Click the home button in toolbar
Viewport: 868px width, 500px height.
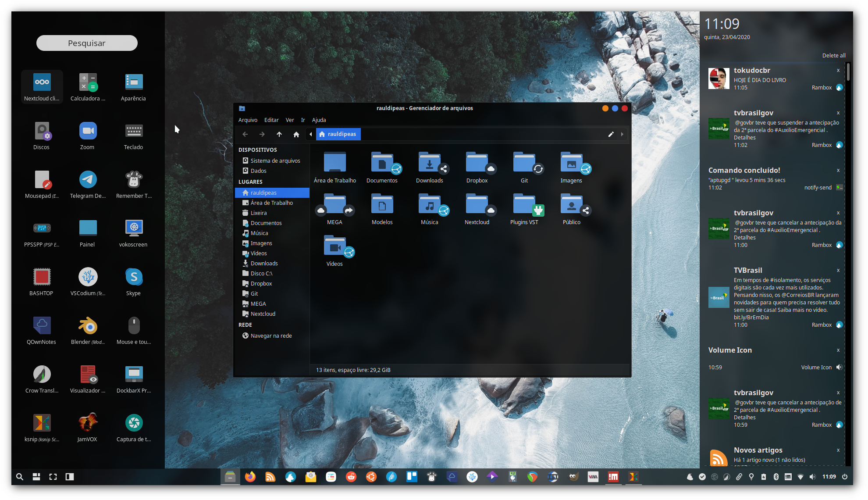[296, 134]
